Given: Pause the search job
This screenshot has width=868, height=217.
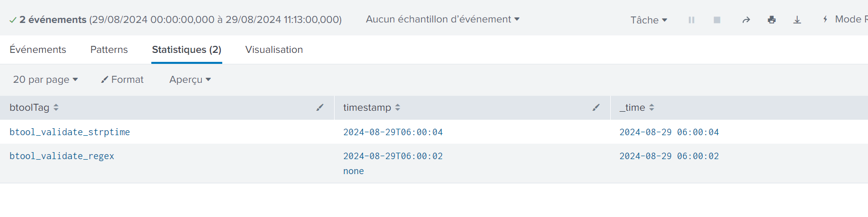Looking at the screenshot, I should click(x=691, y=20).
